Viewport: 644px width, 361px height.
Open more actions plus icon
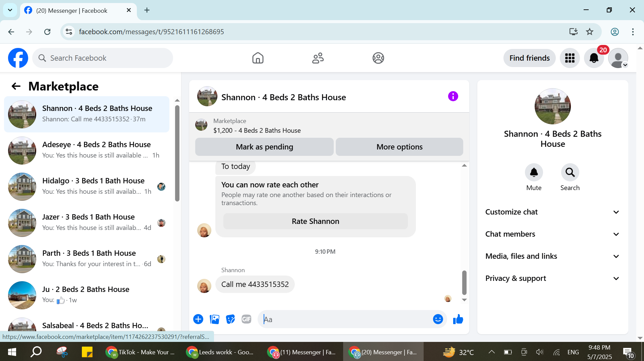click(x=198, y=319)
